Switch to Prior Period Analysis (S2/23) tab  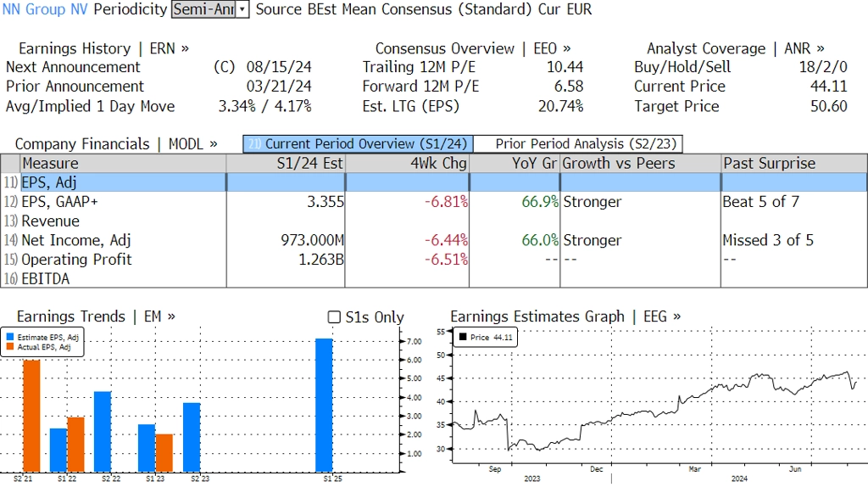tap(578, 144)
